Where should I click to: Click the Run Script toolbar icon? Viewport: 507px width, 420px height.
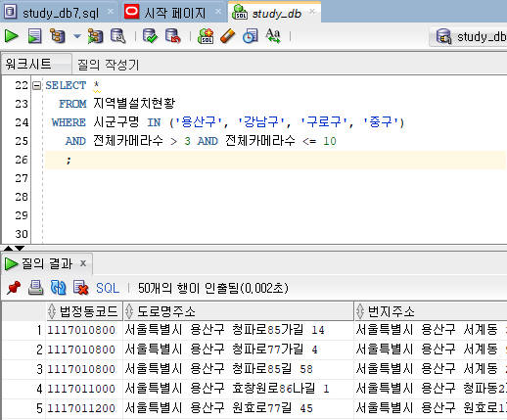pos(34,36)
